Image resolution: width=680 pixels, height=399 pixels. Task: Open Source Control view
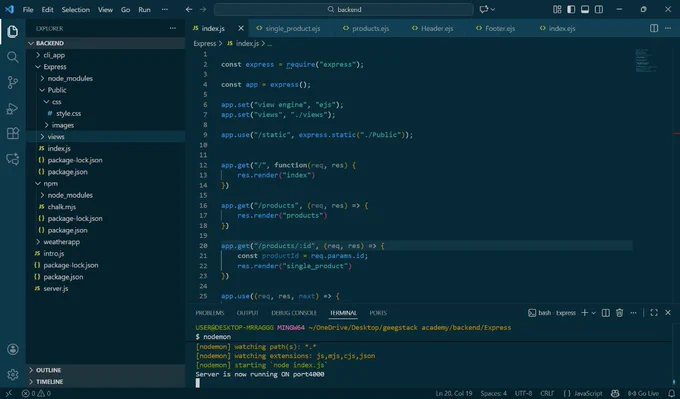click(x=13, y=82)
